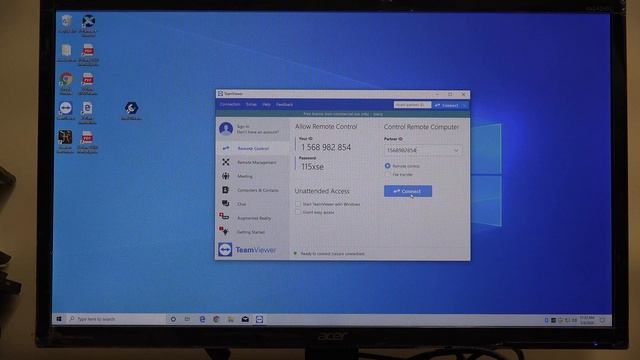Click the taskbar clock and date
The height and width of the screenshot is (360, 640).
[x=587, y=320]
